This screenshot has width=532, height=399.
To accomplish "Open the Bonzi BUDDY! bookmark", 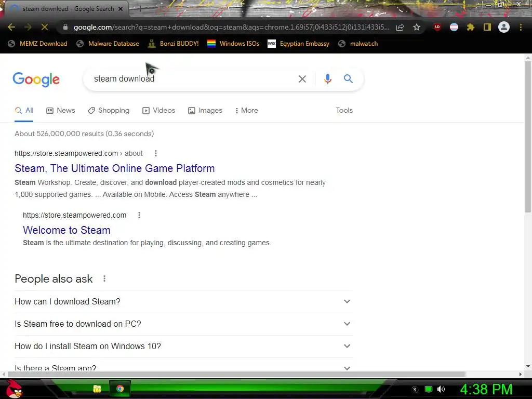I will [174, 44].
